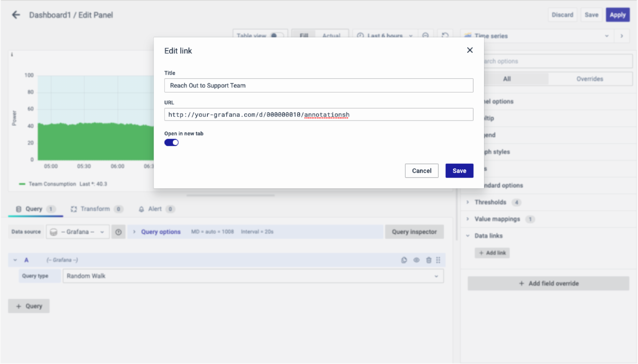638x364 pixels.
Task: Hide query A using eye icon
Action: point(417,260)
